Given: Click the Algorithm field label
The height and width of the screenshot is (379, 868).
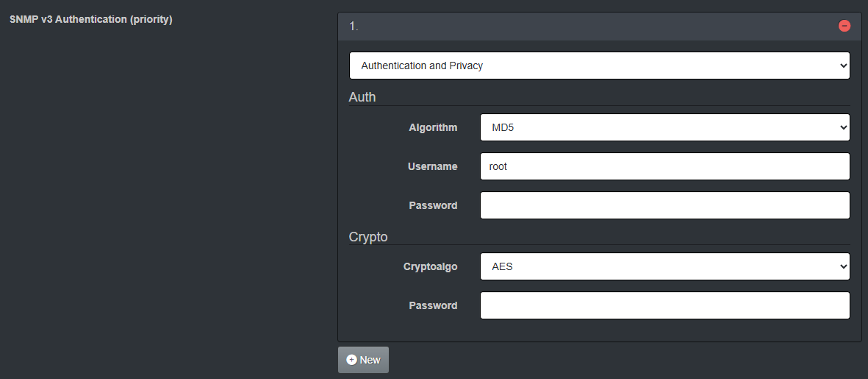Looking at the screenshot, I should point(433,127).
